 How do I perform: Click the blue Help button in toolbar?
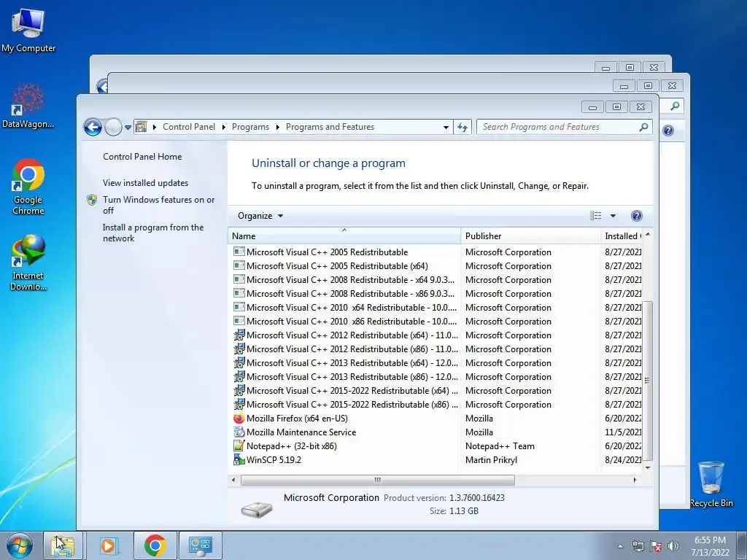(636, 216)
